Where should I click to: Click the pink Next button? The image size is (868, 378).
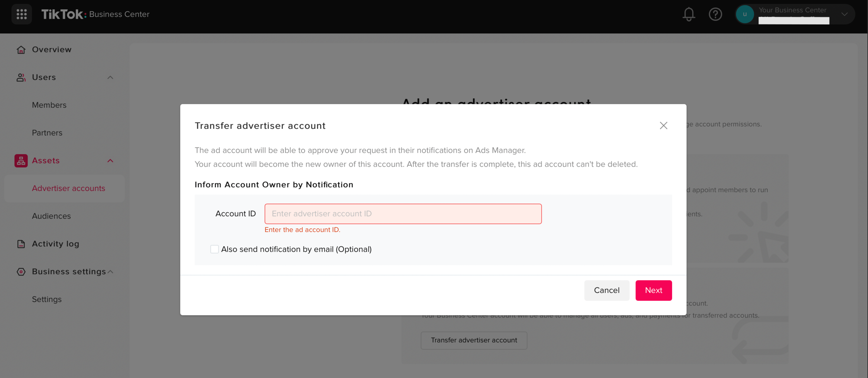pyautogui.click(x=653, y=290)
